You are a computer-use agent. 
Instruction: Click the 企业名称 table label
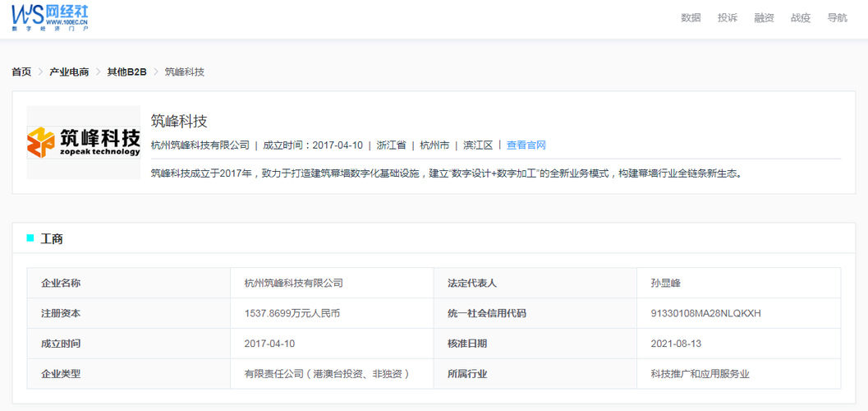point(128,283)
